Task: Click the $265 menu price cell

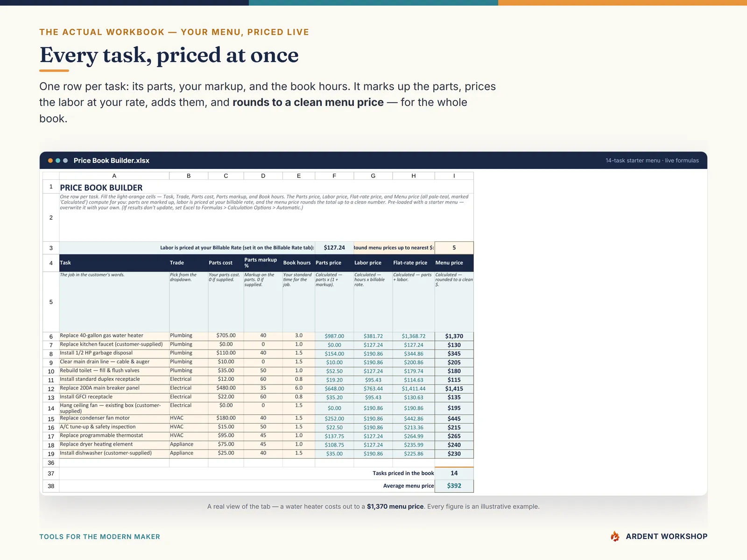Action: (454, 436)
